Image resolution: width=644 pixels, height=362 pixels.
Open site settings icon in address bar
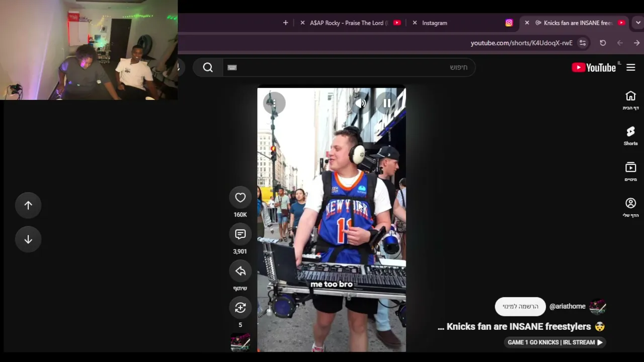[x=583, y=43]
